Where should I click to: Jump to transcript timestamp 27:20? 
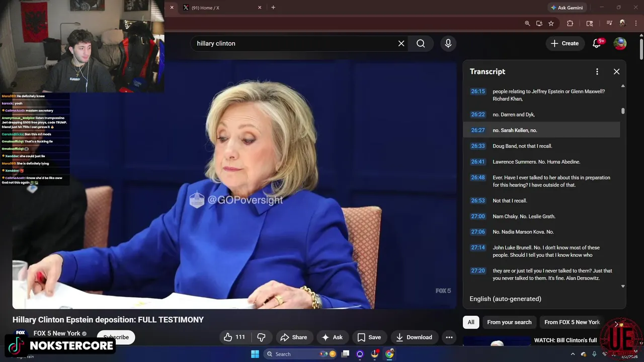(478, 270)
